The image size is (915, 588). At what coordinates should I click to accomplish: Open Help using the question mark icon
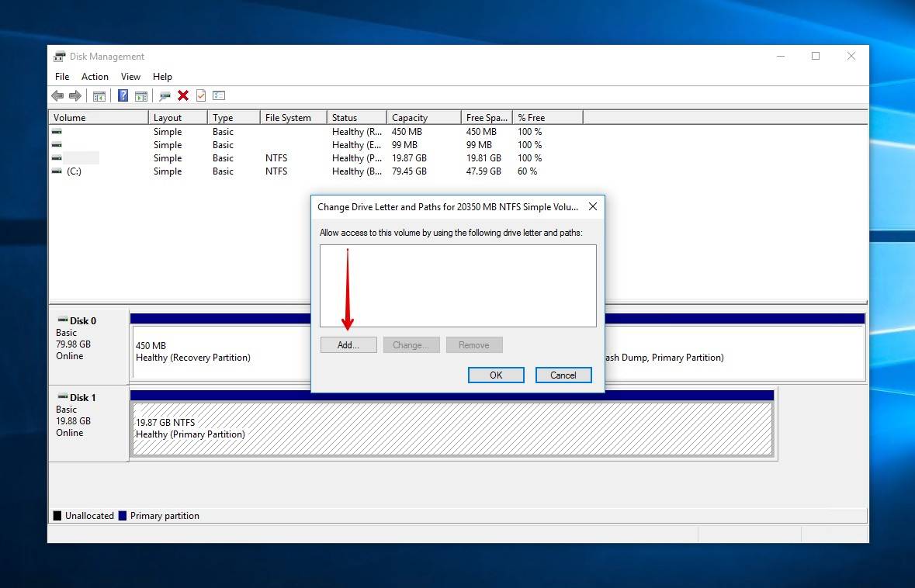[123, 95]
